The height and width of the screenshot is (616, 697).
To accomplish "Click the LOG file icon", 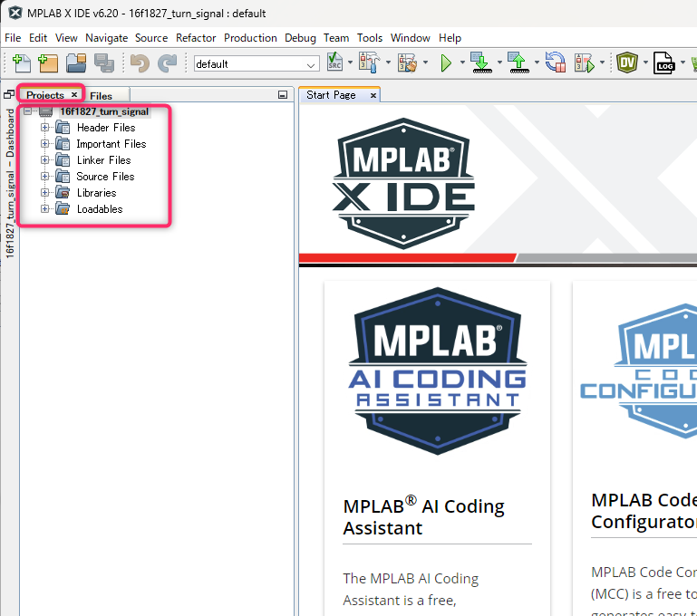I will [664, 63].
